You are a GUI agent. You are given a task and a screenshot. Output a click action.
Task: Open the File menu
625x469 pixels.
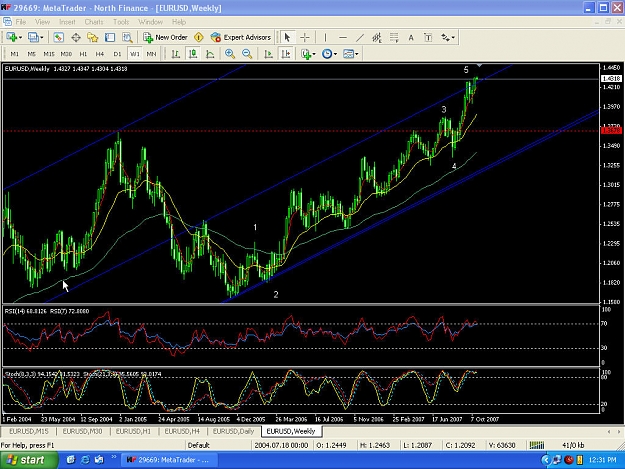coord(21,22)
